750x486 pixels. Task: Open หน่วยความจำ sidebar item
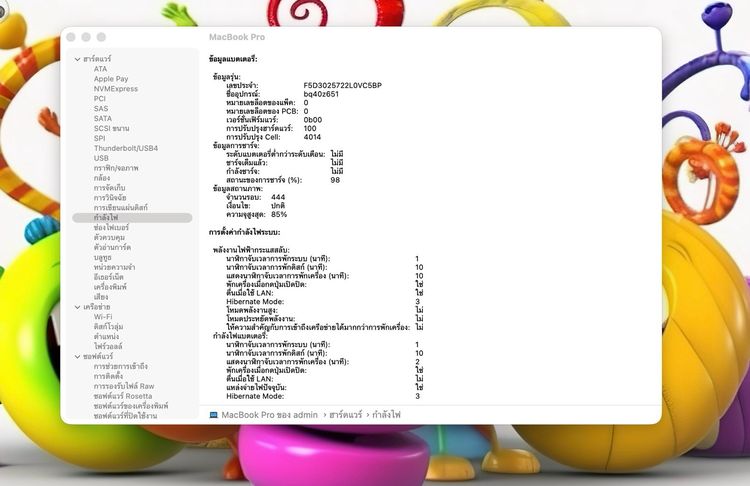pos(114,267)
